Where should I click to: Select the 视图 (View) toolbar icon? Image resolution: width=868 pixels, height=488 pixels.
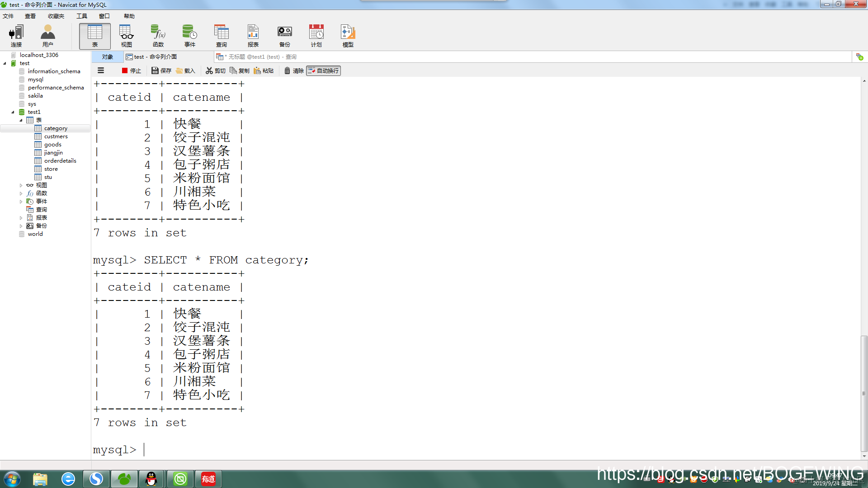point(126,36)
